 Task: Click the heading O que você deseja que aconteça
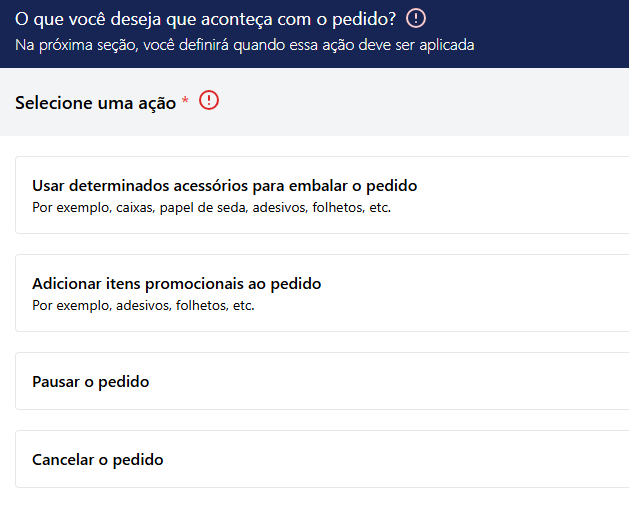(205, 19)
